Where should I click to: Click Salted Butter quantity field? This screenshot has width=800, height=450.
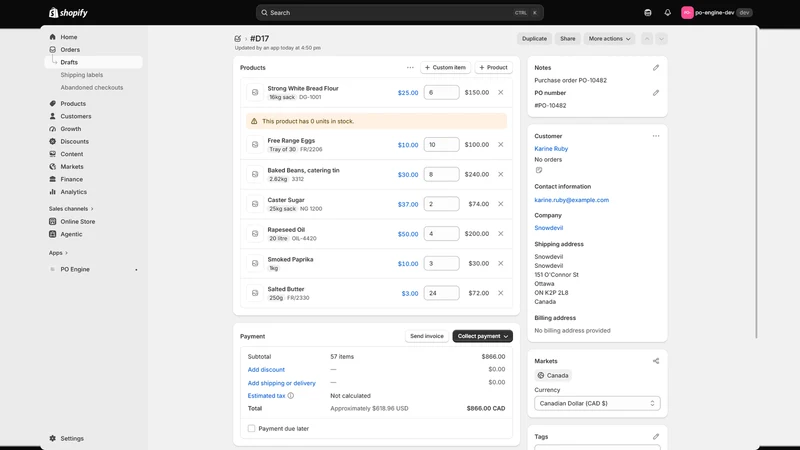(441, 293)
